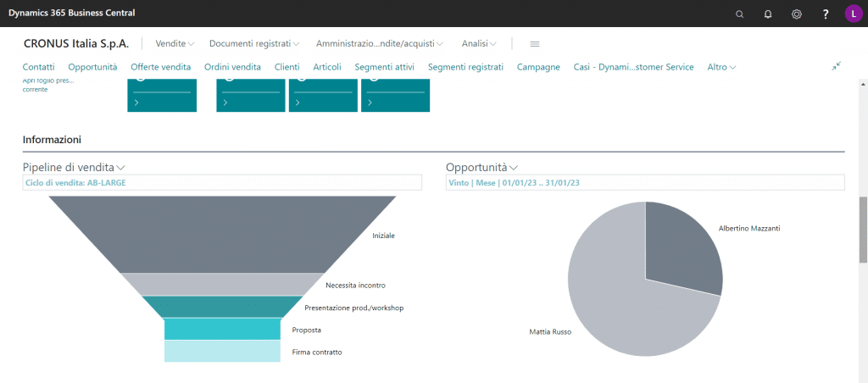The image size is (868, 383).
Task: Open the settings gear icon
Action: [797, 14]
